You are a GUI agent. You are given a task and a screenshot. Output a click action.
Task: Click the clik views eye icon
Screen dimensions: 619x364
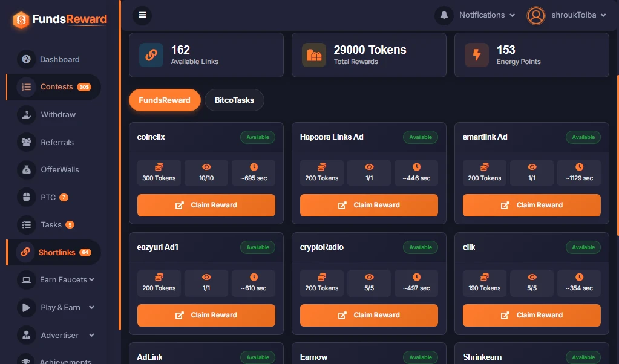(532, 277)
